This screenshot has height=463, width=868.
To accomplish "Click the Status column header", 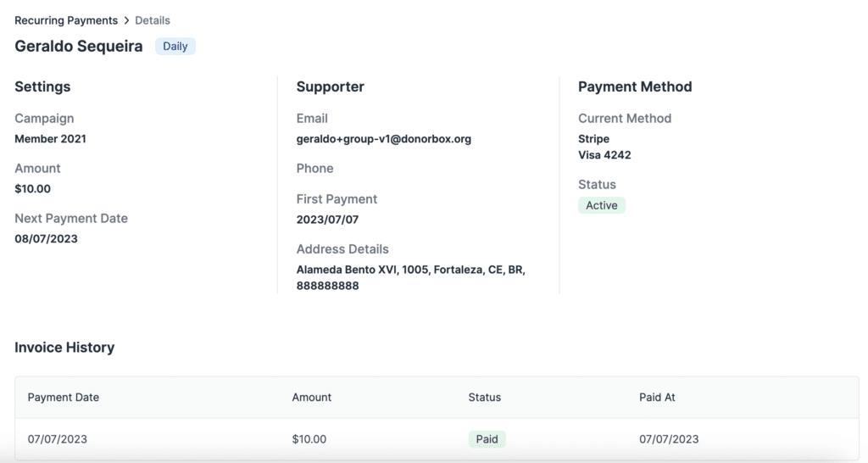I will [x=485, y=397].
